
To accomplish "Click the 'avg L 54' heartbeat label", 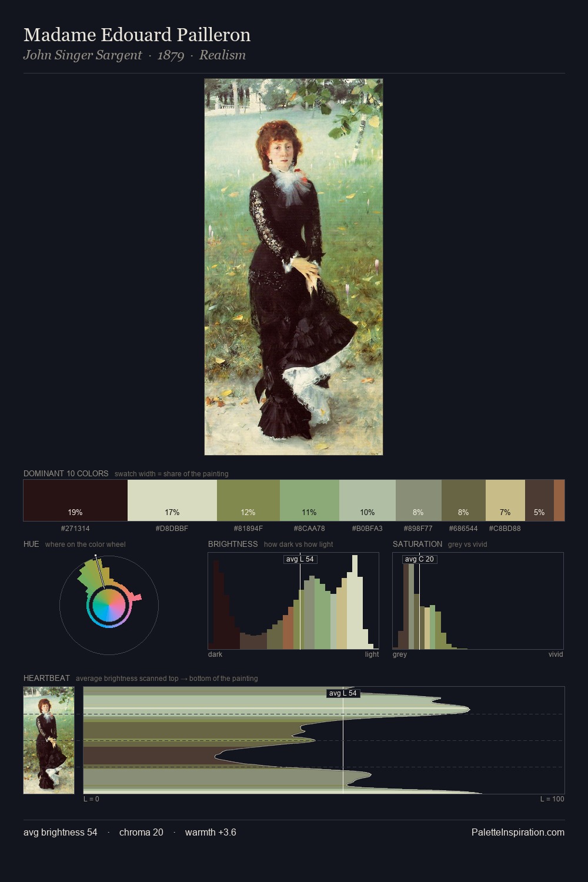I will 343,693.
